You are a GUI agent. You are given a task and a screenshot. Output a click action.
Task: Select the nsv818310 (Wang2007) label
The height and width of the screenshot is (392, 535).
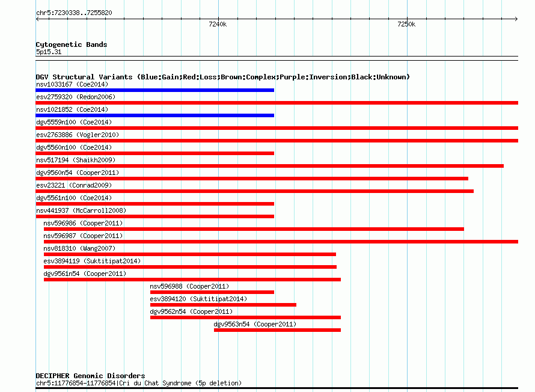(79, 248)
